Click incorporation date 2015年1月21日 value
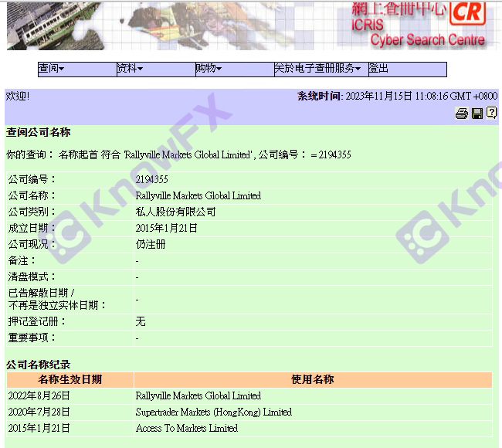The width and height of the screenshot is (502, 448). [x=167, y=228]
